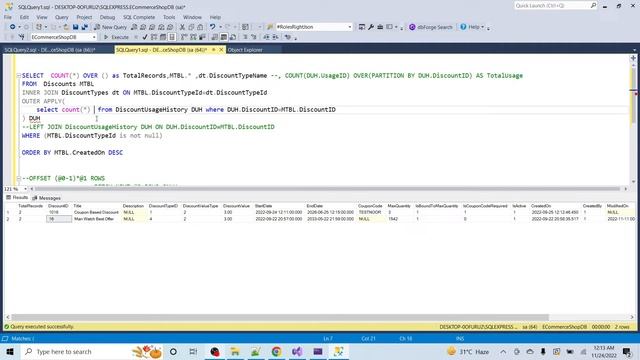Cancel executing query icon
640x360 pixels.
136,37
